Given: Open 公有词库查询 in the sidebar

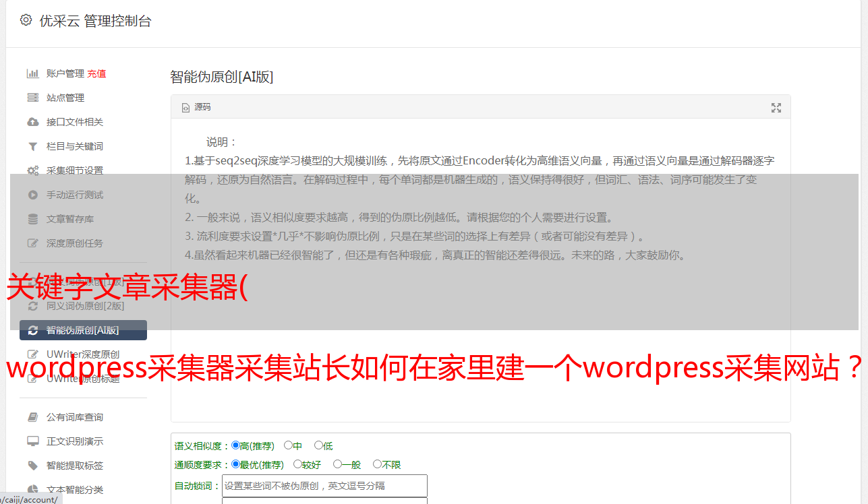Looking at the screenshot, I should click(75, 417).
